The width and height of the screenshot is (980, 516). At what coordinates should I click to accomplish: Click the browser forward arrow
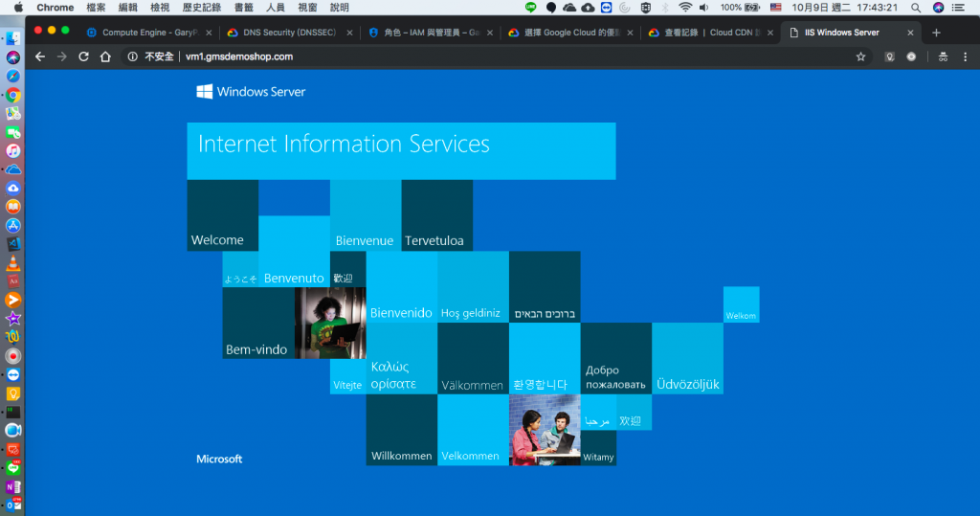(62, 56)
